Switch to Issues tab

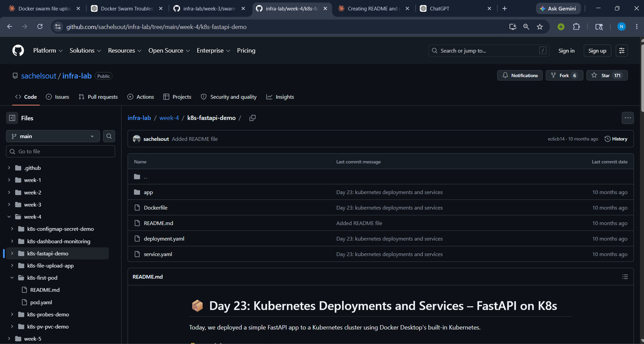(57, 97)
